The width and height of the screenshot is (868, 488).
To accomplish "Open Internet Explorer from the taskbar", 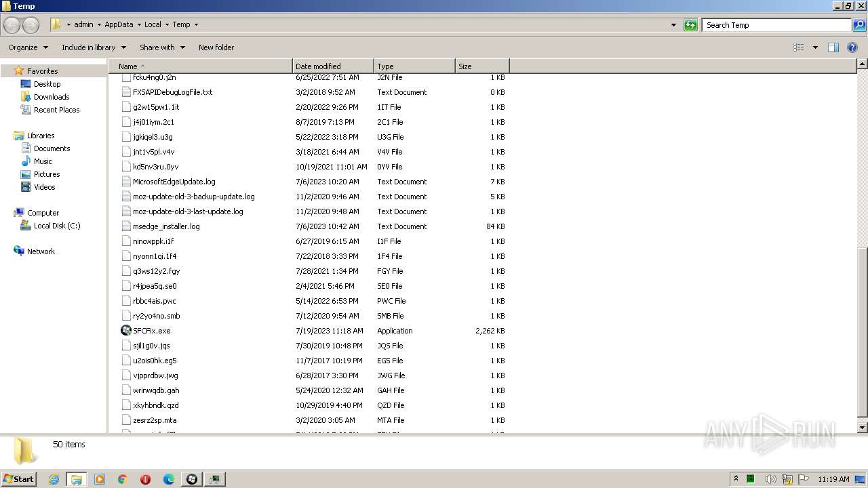I will pyautogui.click(x=54, y=479).
